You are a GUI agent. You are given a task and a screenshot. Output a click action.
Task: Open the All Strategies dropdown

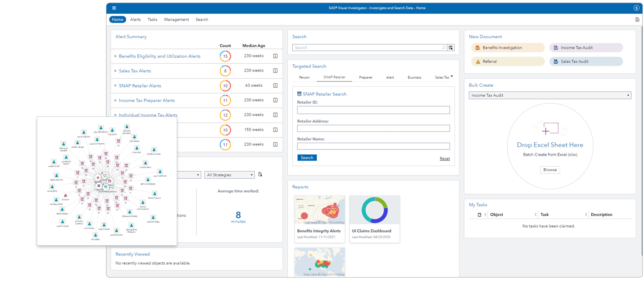point(229,175)
